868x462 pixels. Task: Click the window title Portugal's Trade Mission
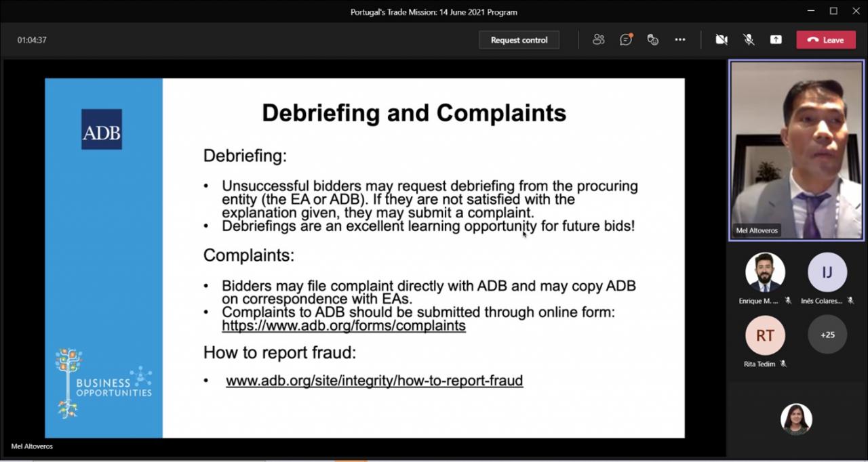(x=434, y=12)
